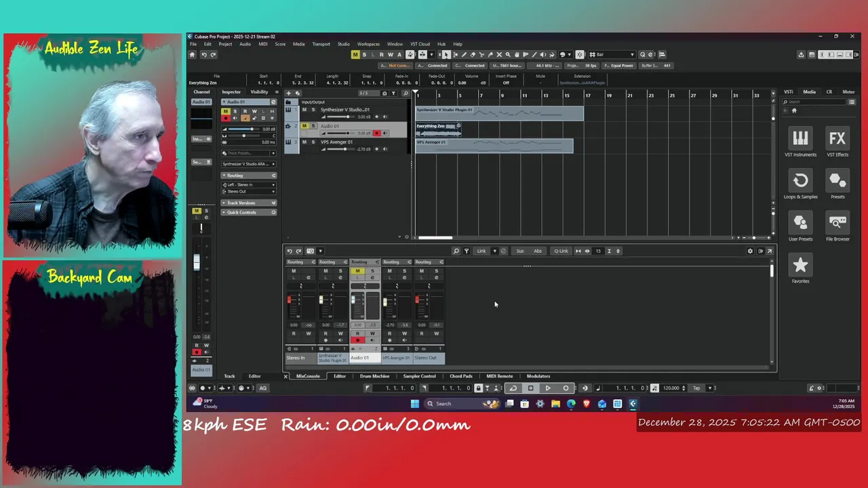Click the MixConsole filter channel types funnel

[x=466, y=251]
